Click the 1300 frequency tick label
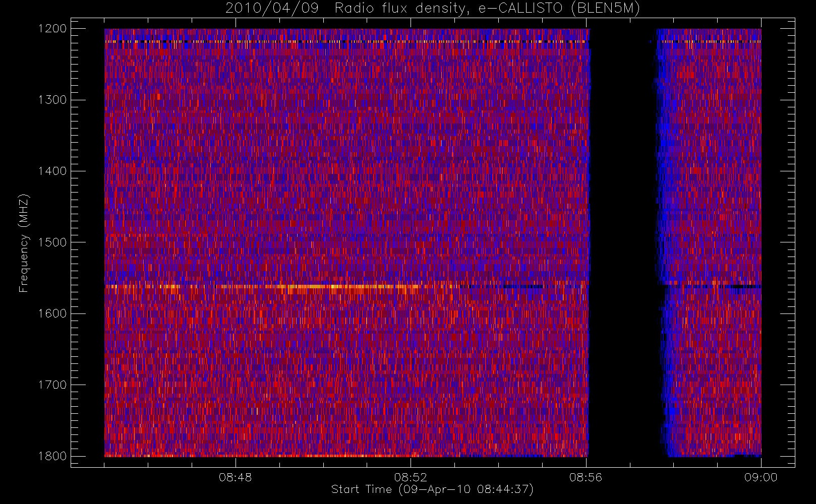 pyautogui.click(x=52, y=100)
